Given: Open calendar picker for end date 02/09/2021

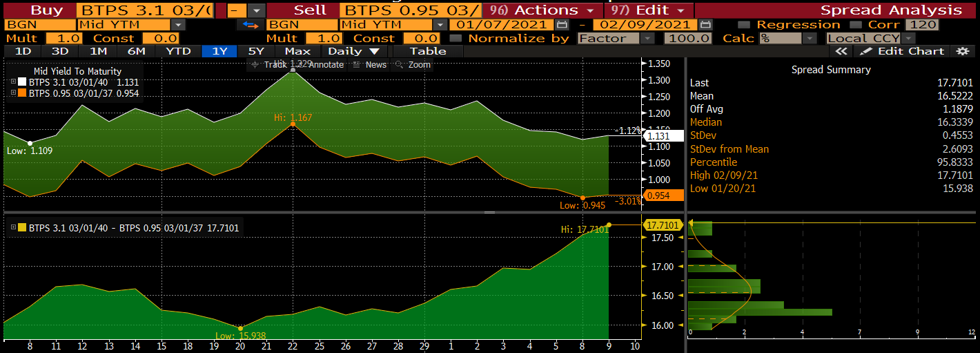Looking at the screenshot, I should [x=704, y=25].
